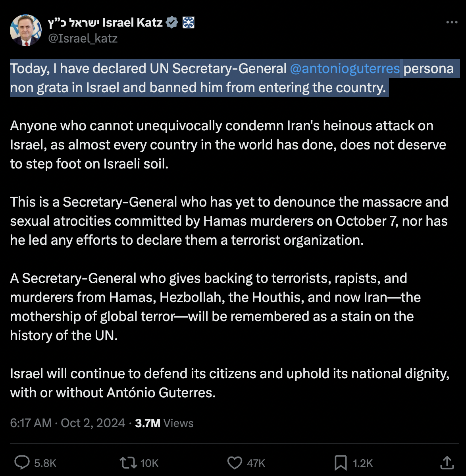Click the reply speech bubble icon

22,462
